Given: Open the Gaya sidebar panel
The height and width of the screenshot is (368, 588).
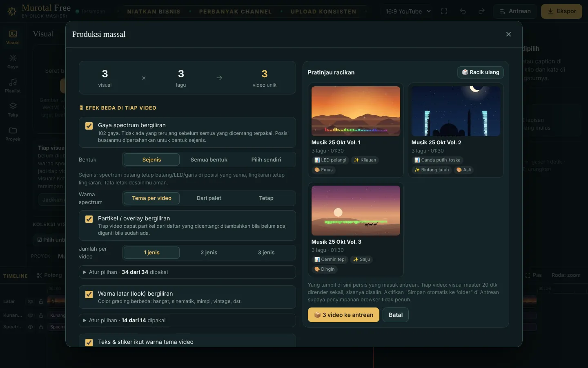Looking at the screenshot, I should [x=13, y=61].
